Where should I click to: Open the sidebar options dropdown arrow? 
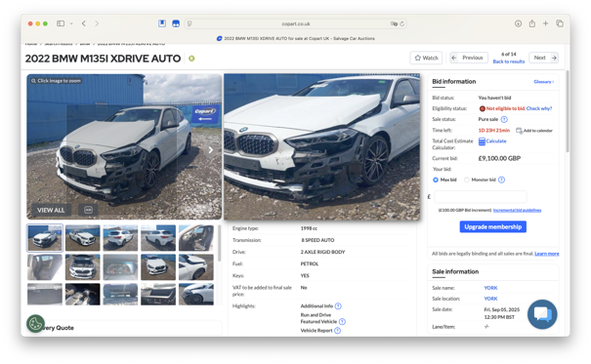[x=71, y=23]
